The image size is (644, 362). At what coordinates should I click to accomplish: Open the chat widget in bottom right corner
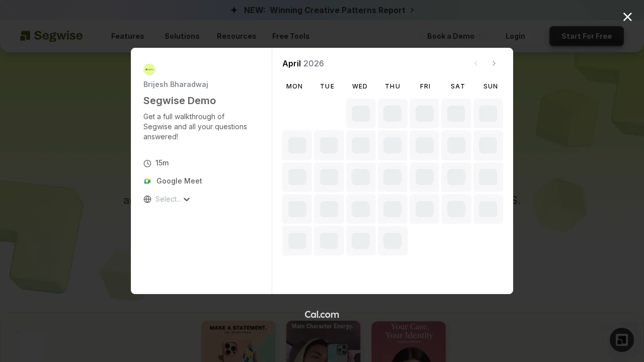621,340
